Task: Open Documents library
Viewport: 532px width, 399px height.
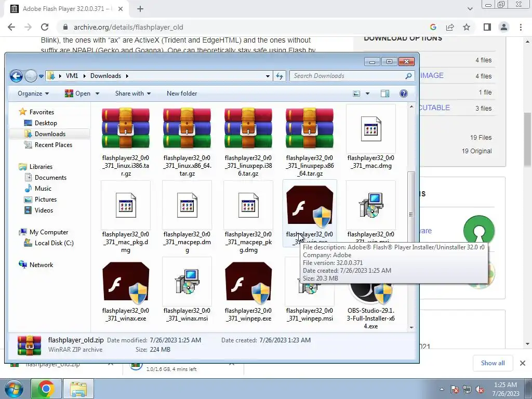Action: pos(50,178)
